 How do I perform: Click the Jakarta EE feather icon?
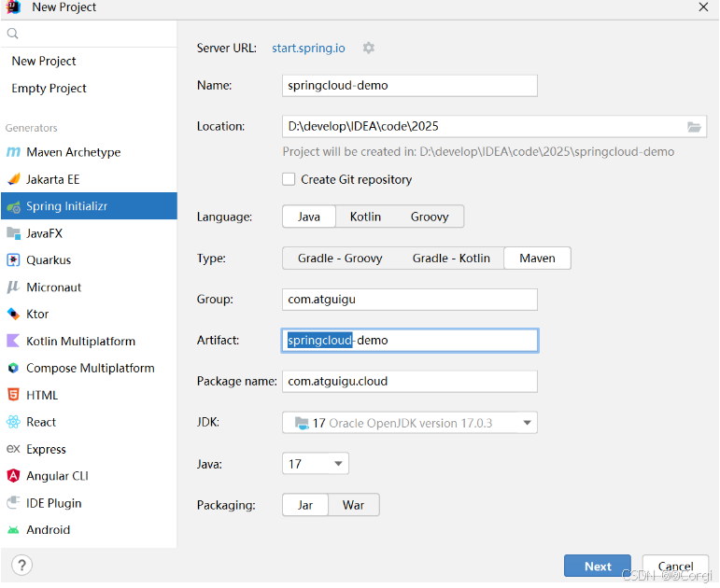click(14, 179)
